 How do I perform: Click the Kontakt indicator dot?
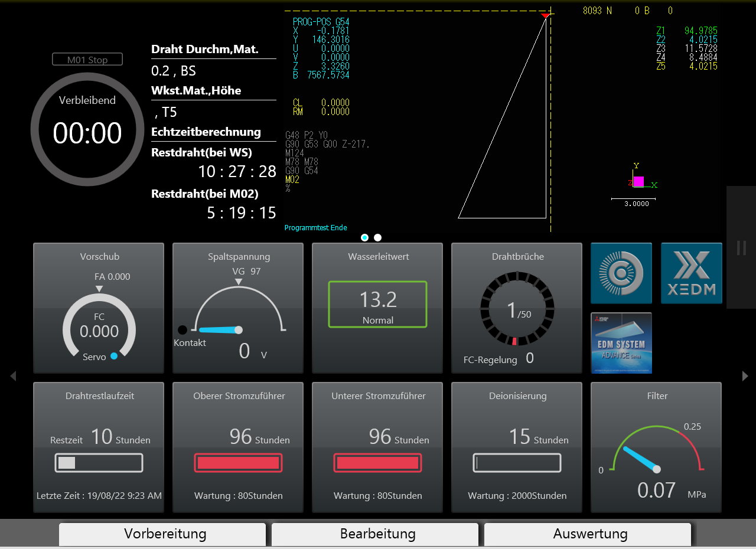pos(183,330)
